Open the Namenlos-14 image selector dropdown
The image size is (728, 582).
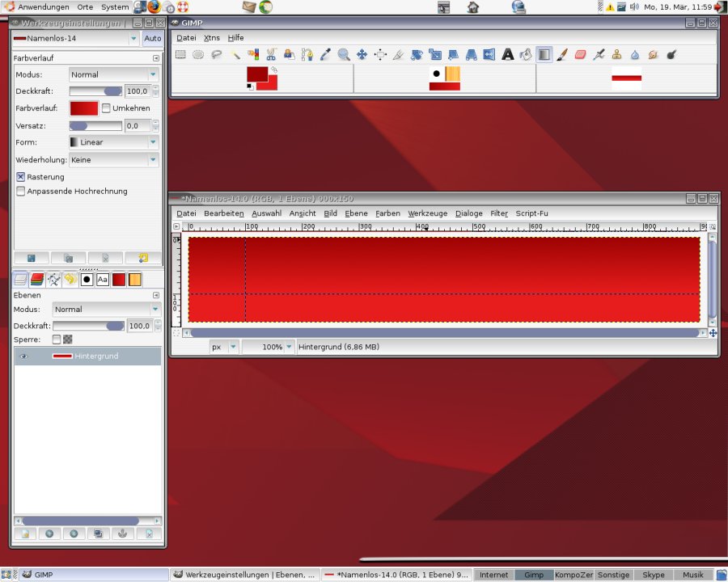coord(75,39)
